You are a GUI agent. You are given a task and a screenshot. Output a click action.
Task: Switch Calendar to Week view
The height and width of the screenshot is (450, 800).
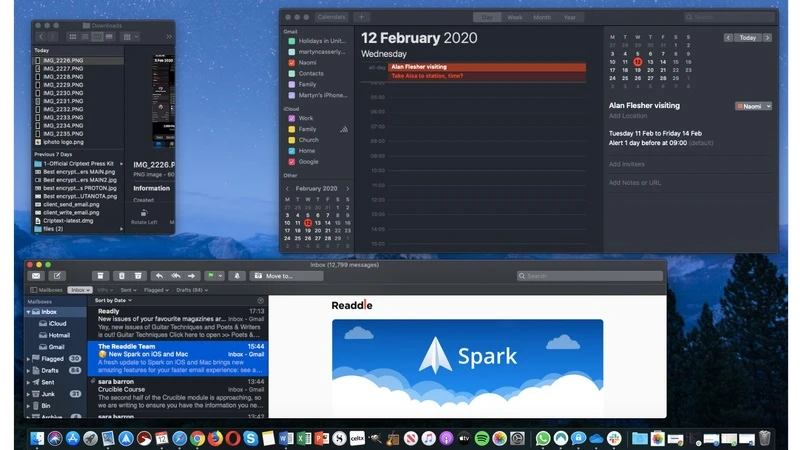pyautogui.click(x=515, y=17)
